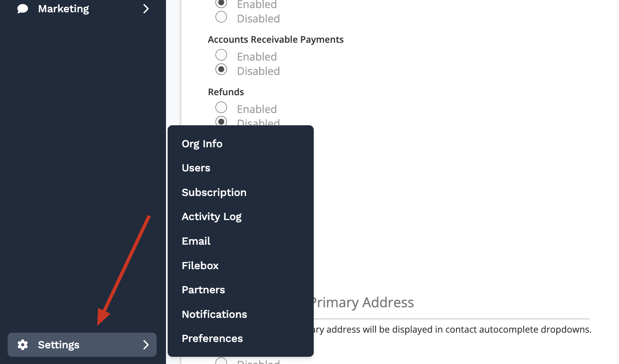Viewport: 619px width, 364px height.
Task: Go to Preferences
Action: point(212,339)
